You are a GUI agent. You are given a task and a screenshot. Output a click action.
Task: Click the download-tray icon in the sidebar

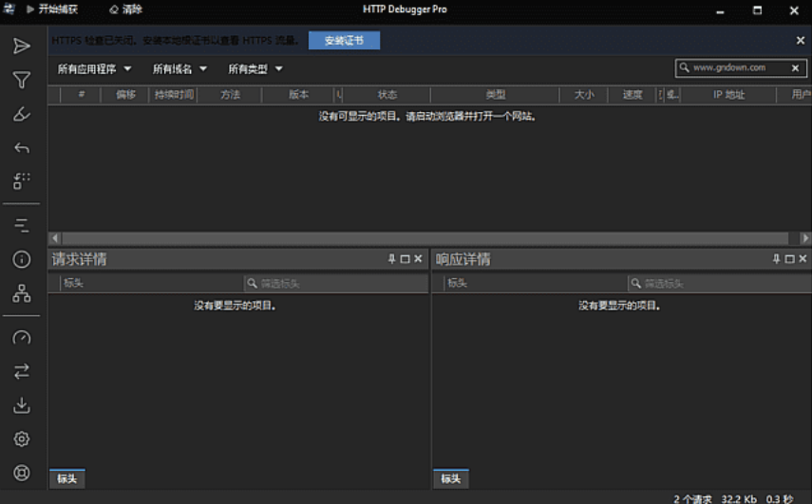21,405
